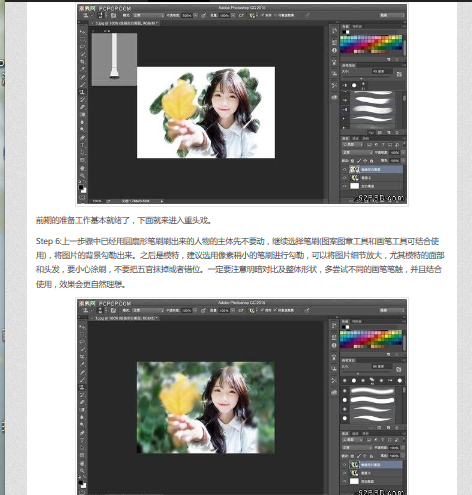Viewport: 472px width, 495px height.
Task: Switch to the Channels tab in the Step 6 screenshot
Action: click(x=356, y=434)
